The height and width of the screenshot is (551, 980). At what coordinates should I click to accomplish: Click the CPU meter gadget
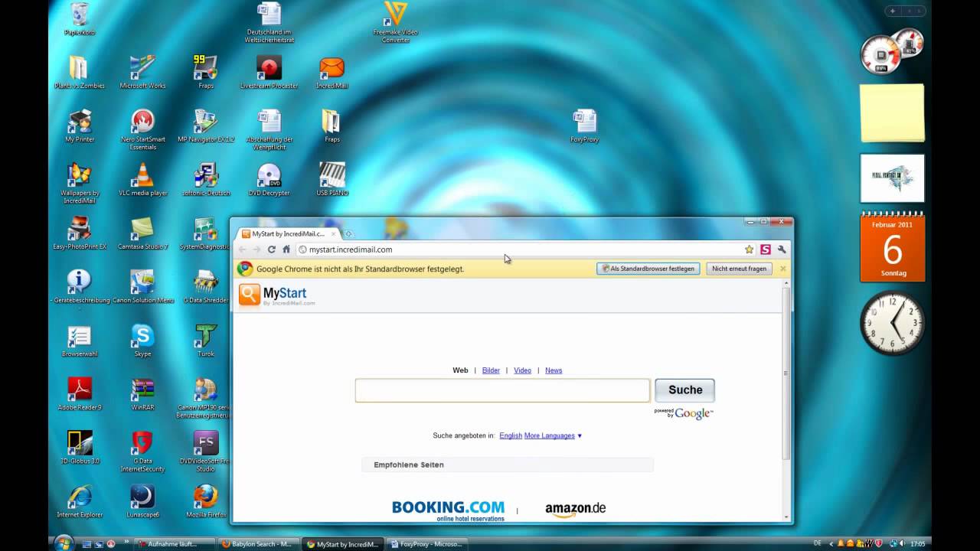(892, 51)
